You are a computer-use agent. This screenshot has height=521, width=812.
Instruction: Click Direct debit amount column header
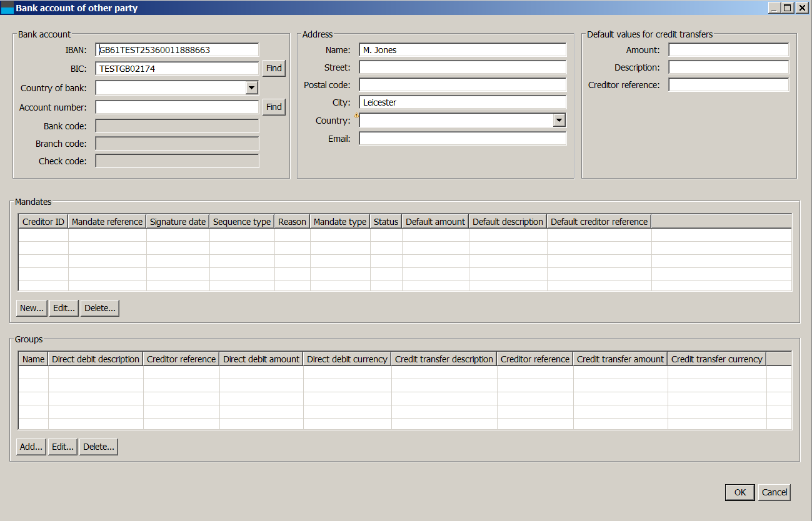(261, 359)
